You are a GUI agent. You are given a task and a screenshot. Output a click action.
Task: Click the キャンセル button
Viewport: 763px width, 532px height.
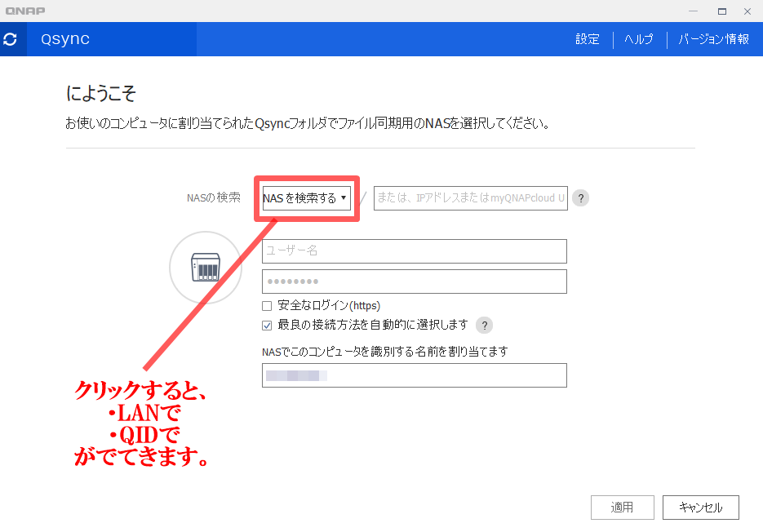701,508
